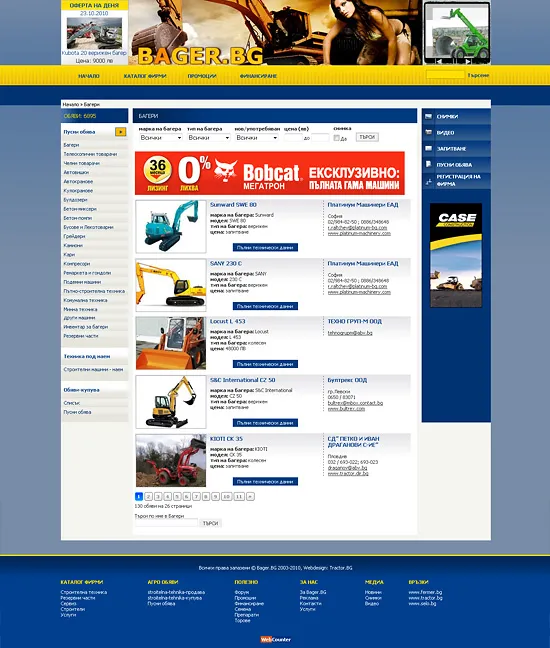550x648 pixels.
Task: Focus the header search field beside Търсене
Action: click(445, 75)
